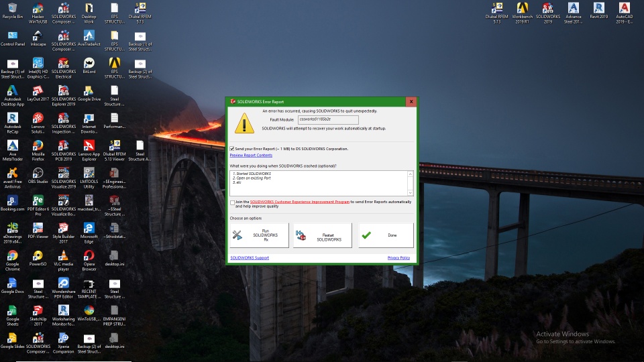
Task: Check Join the Customer Experience Improvement checkbox
Action: pos(233,202)
